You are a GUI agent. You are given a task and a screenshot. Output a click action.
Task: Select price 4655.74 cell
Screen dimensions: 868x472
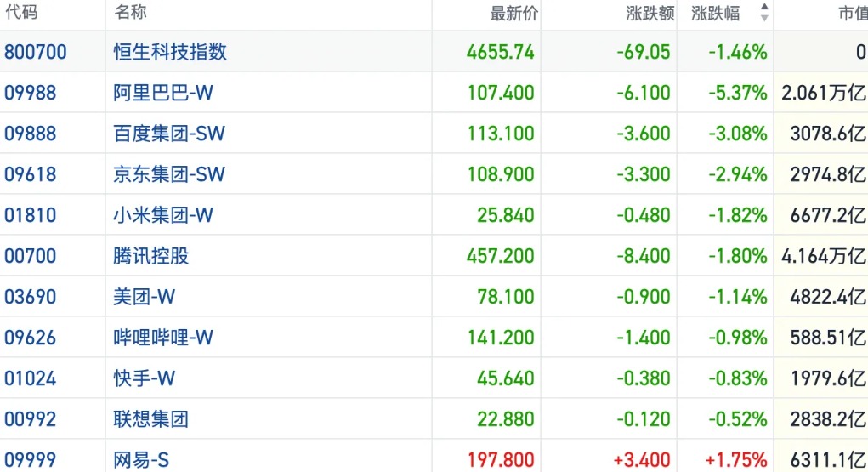click(x=501, y=52)
